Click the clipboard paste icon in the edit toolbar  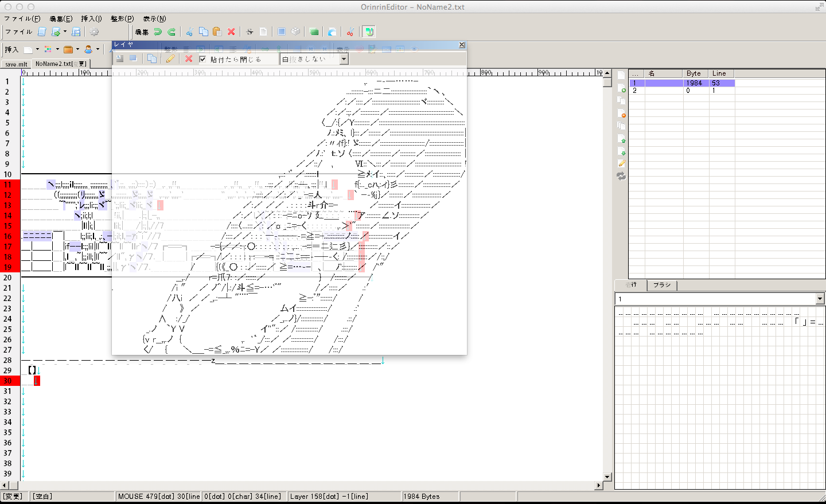217,32
